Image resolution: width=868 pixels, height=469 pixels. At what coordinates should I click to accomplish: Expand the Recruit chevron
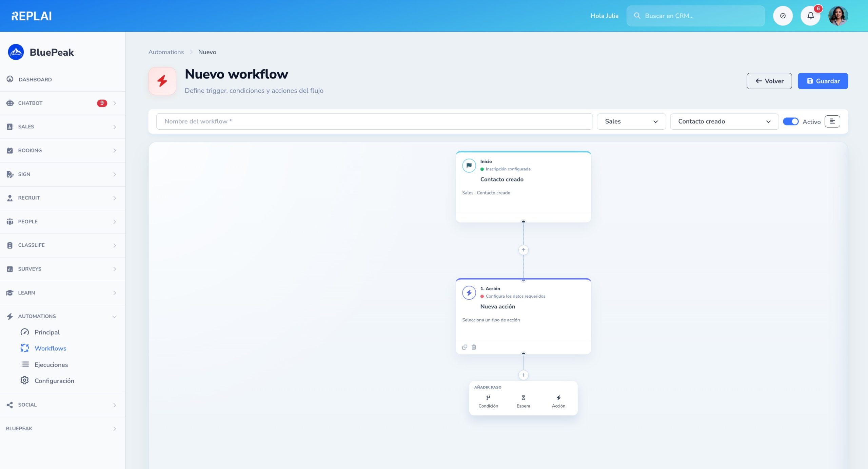115,198
